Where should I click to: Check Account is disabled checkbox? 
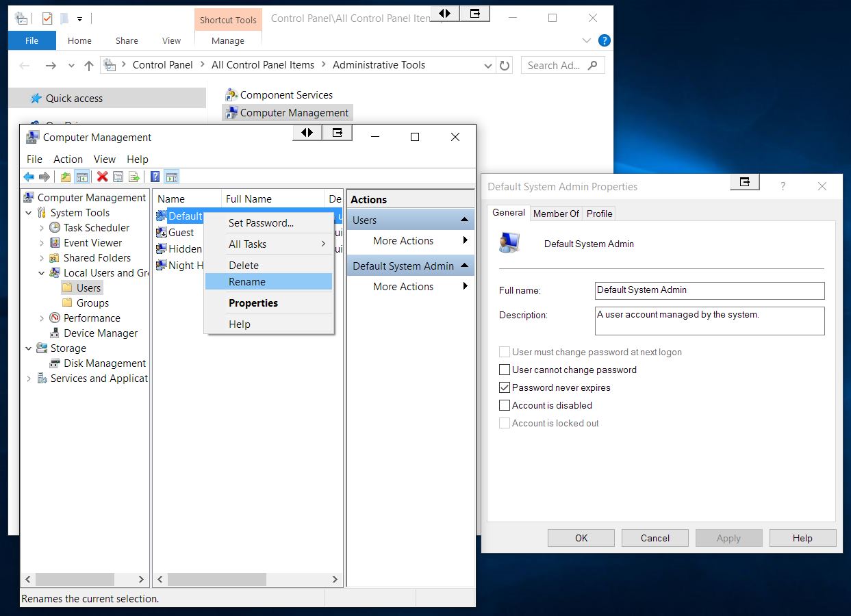[x=505, y=405]
